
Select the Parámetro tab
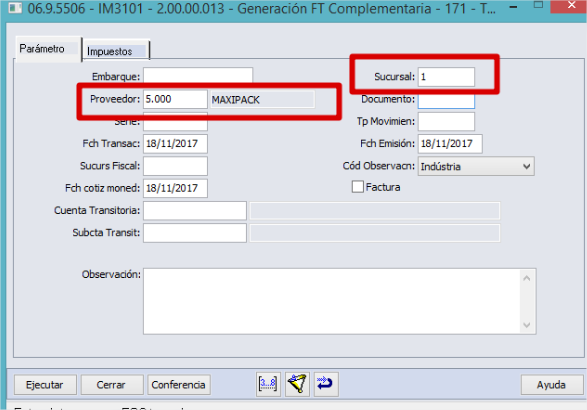pos(48,49)
